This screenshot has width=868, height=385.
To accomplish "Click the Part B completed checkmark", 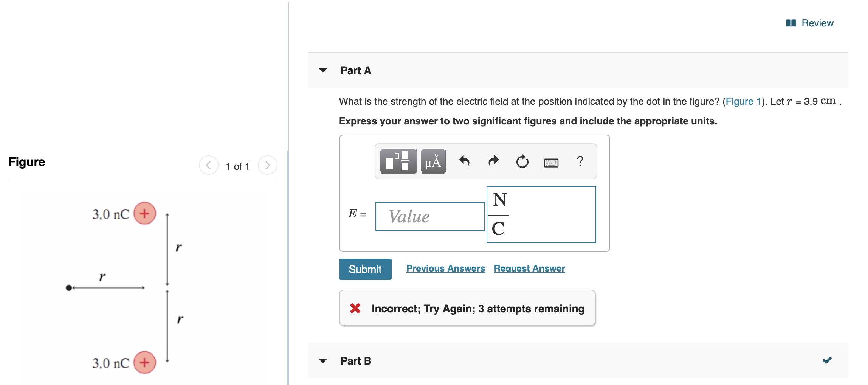I will tap(827, 360).
